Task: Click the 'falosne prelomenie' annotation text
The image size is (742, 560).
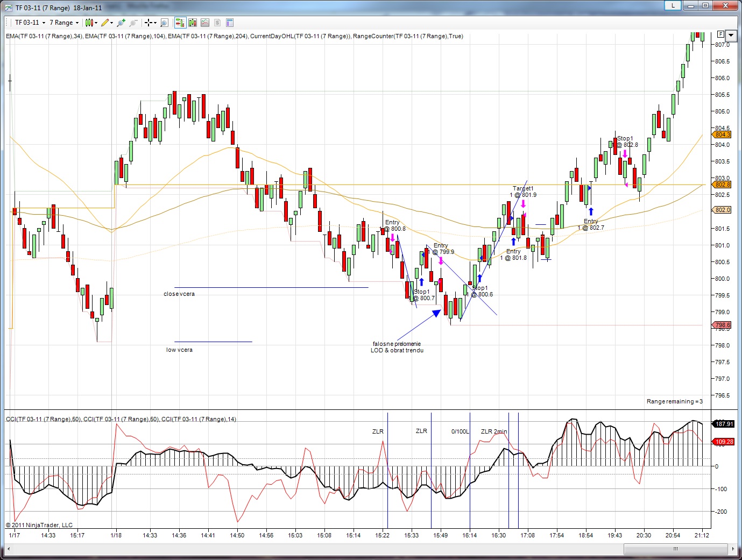Action: (397, 344)
